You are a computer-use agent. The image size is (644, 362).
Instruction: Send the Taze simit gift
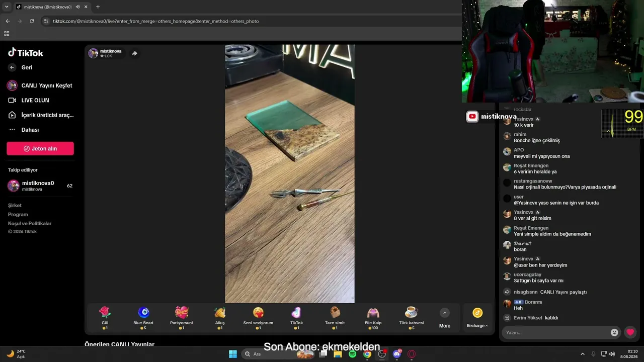(x=335, y=318)
